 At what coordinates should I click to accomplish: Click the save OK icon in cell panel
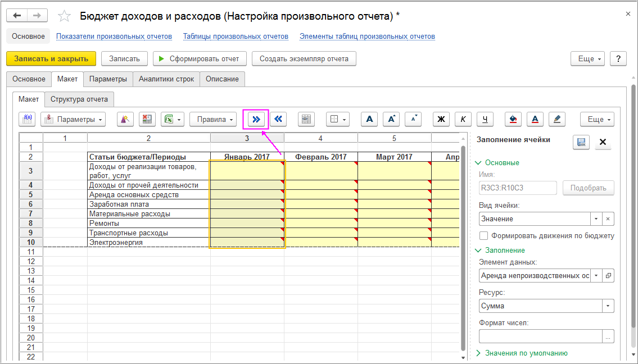[581, 142]
